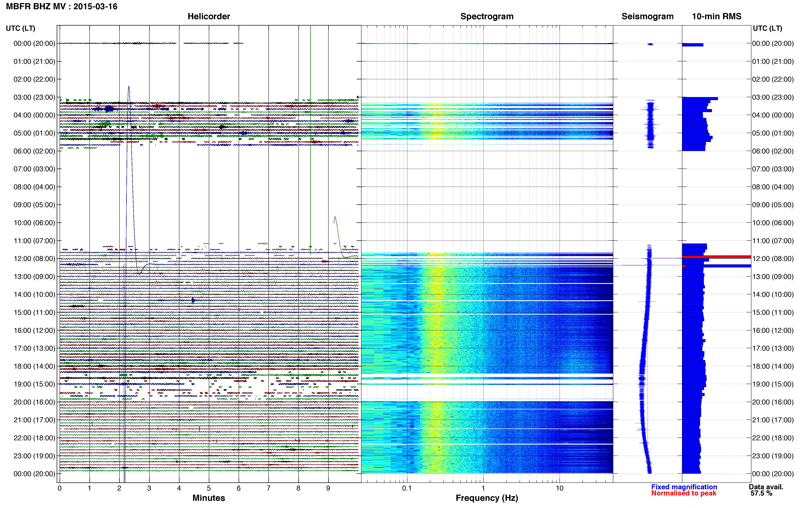812x508 pixels.
Task: Click the left 'UTC (LT)' axis label
Action: 21,28
